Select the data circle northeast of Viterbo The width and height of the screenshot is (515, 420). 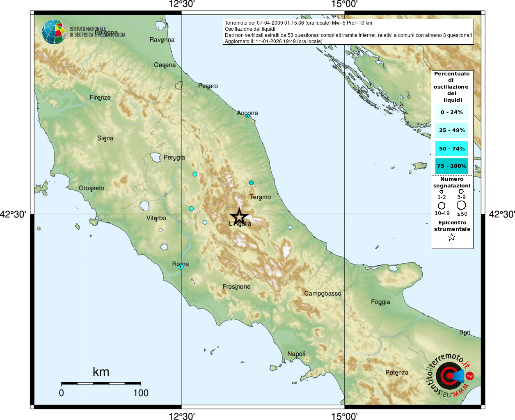pyautogui.click(x=191, y=209)
